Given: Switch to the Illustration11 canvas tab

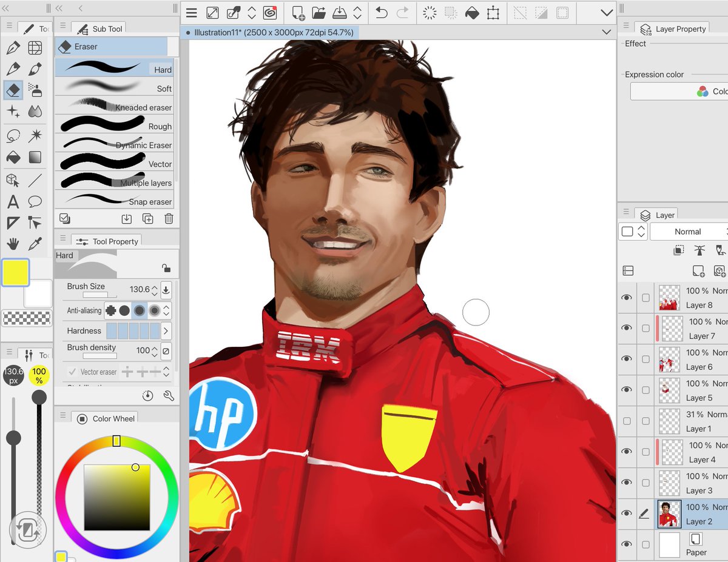Looking at the screenshot, I should (270, 32).
